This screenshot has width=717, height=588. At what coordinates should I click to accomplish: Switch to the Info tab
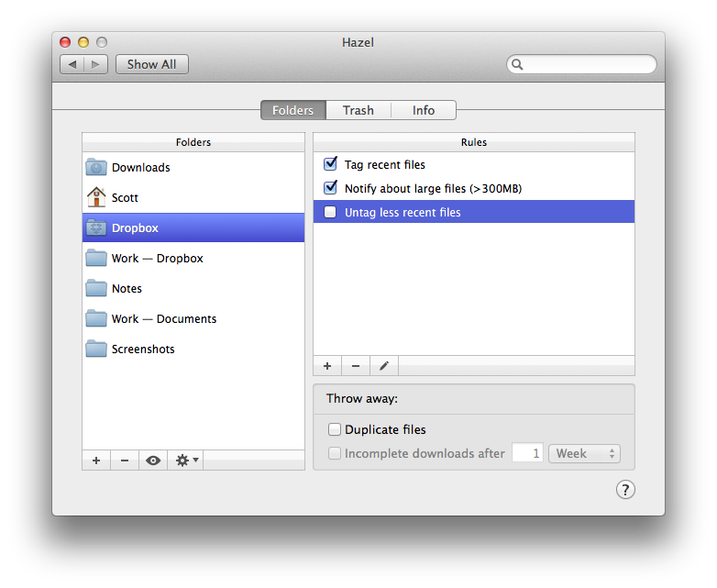pyautogui.click(x=424, y=110)
